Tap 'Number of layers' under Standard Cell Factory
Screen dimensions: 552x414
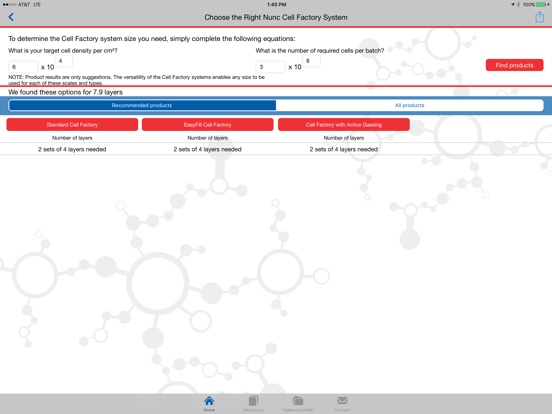[72, 138]
